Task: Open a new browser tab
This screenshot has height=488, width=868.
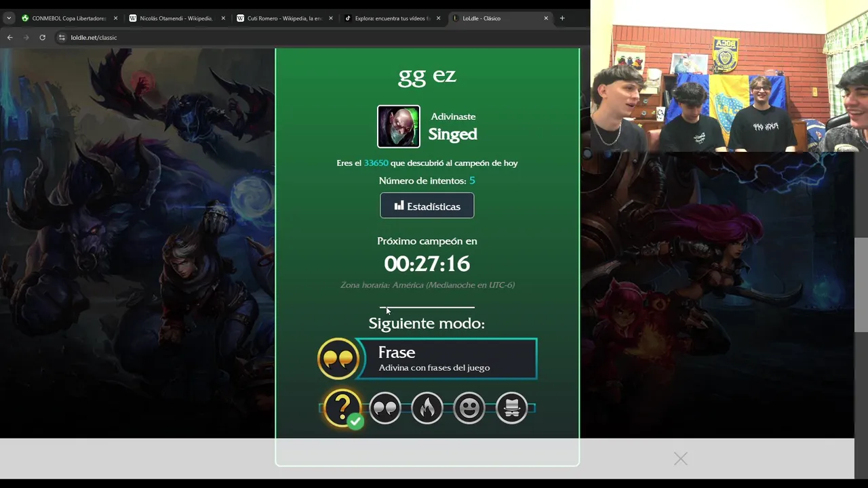Action: 562,18
